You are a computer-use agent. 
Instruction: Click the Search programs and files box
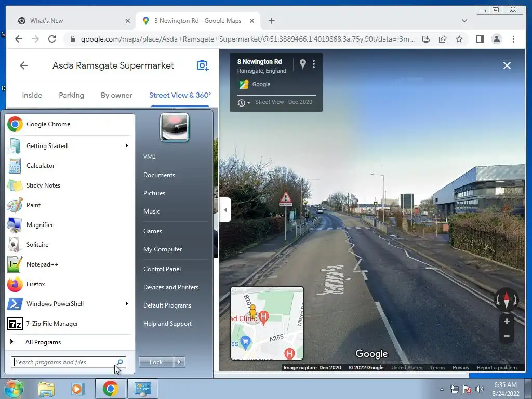point(68,362)
